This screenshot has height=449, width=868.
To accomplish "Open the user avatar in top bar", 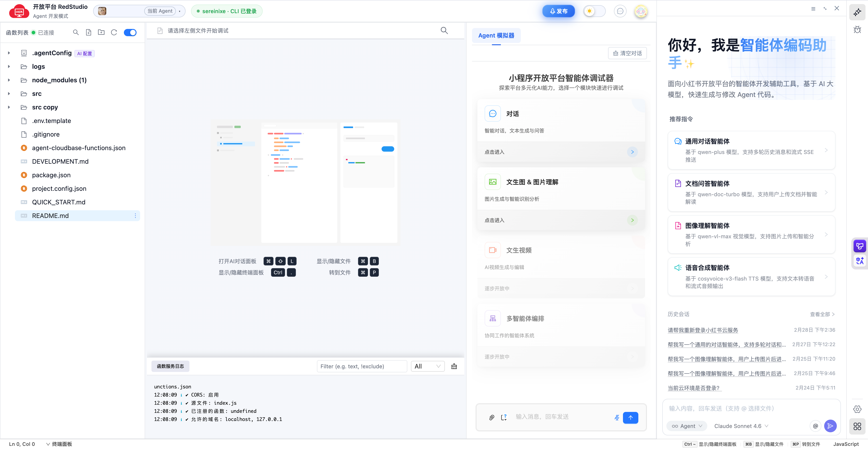I will point(641,11).
